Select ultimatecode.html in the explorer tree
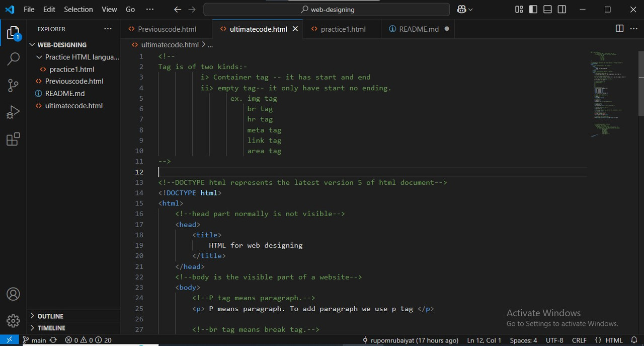The width and height of the screenshot is (644, 346). [73, 106]
